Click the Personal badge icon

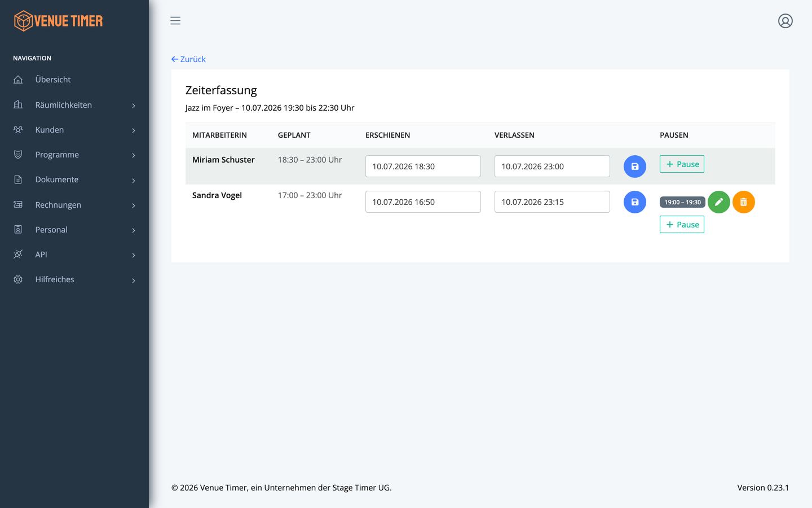(x=18, y=230)
